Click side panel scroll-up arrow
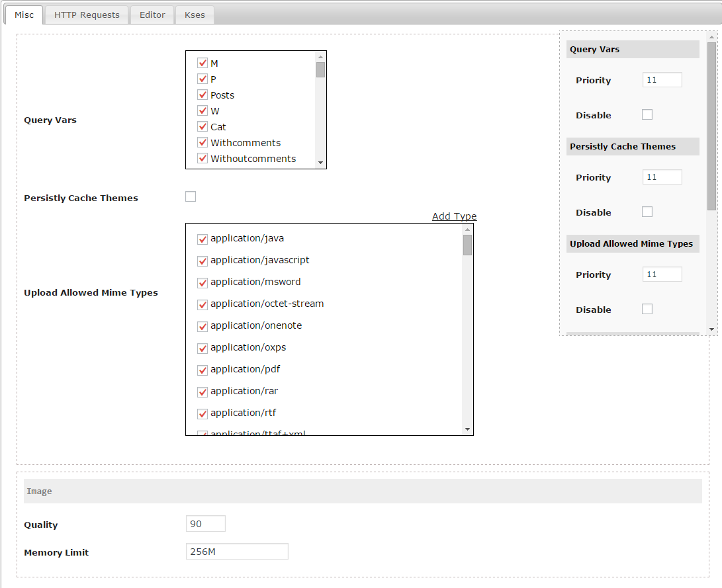Viewport: 722px width, 588px height. [x=711, y=37]
